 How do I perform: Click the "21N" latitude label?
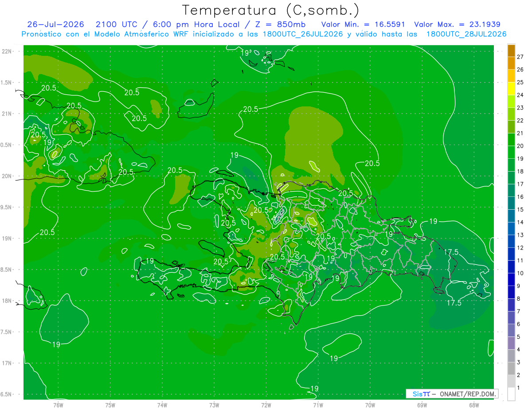7,114
